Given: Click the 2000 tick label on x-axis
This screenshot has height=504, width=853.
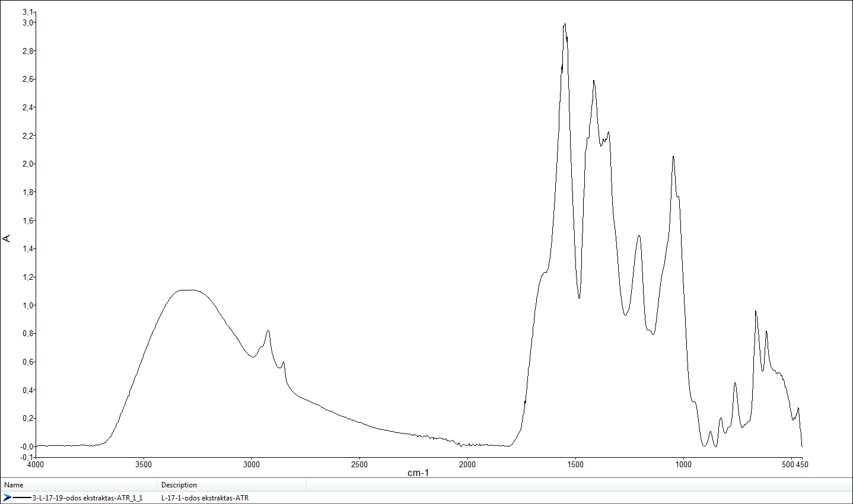Looking at the screenshot, I should [467, 464].
